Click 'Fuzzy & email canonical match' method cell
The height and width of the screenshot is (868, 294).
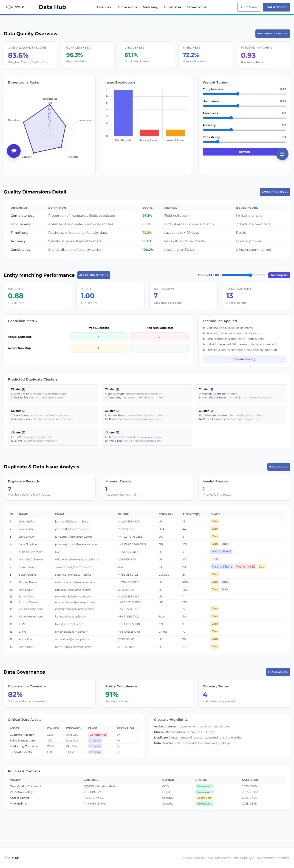[x=189, y=224]
